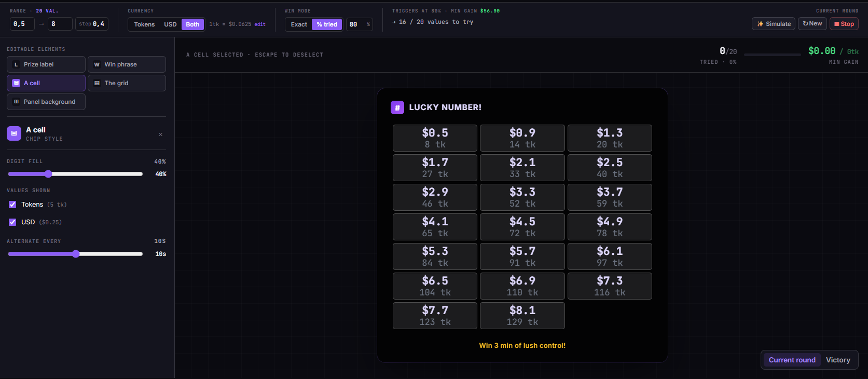Click the $3.7 cell
This screenshot has height=379, width=868.
click(x=610, y=197)
